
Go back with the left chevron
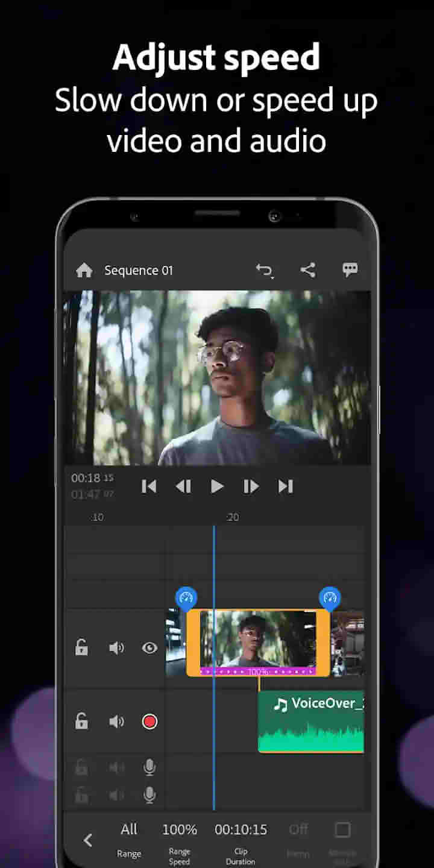pos(88,840)
